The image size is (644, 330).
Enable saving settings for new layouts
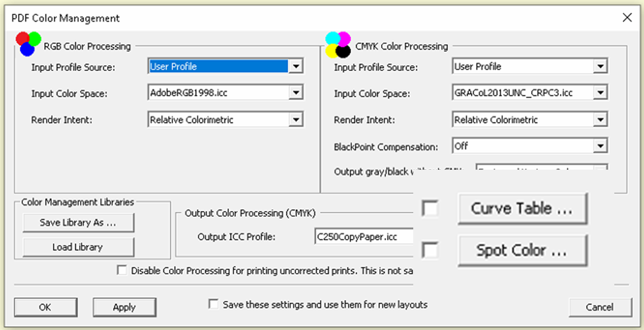(x=213, y=304)
